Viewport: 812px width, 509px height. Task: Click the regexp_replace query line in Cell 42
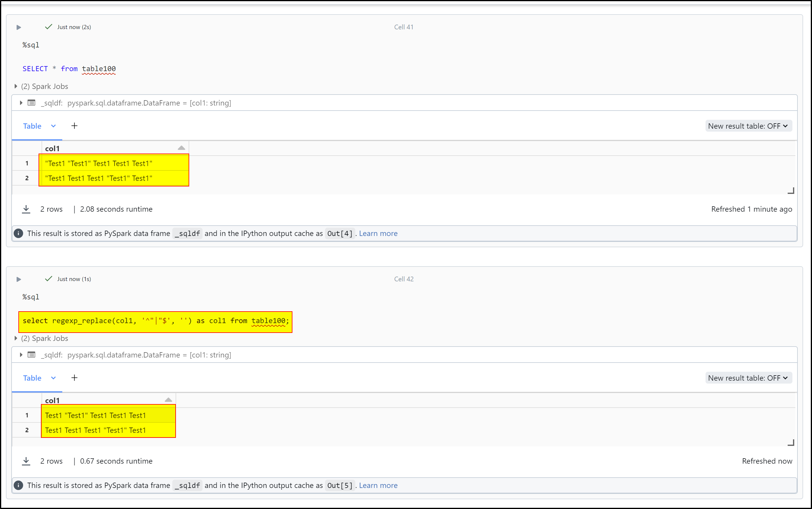click(155, 321)
